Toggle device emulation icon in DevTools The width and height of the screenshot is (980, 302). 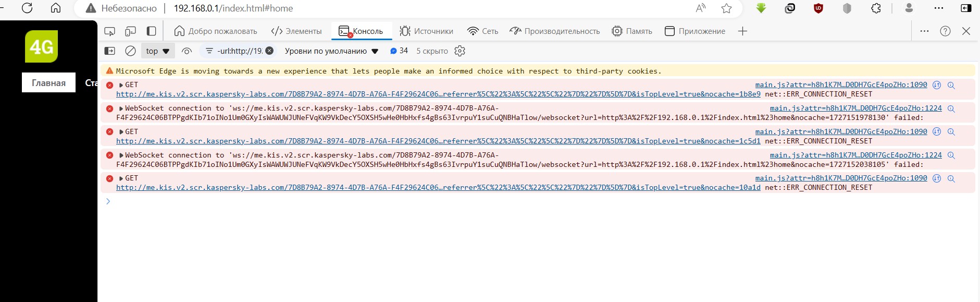pyautogui.click(x=130, y=31)
